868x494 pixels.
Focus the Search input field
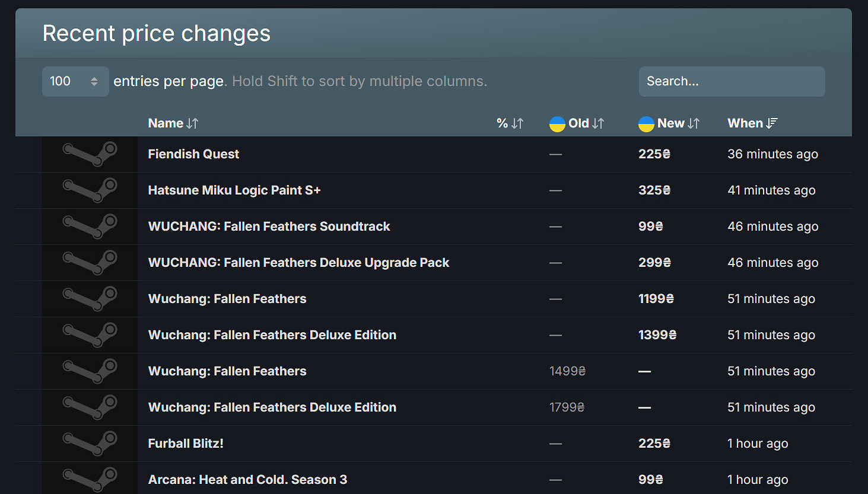(732, 81)
